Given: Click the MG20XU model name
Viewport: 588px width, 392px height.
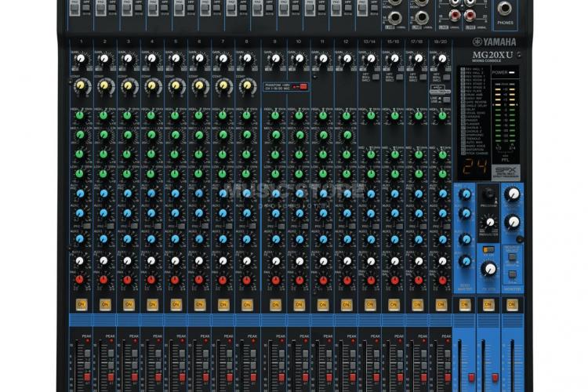Looking at the screenshot, I should coord(492,55).
